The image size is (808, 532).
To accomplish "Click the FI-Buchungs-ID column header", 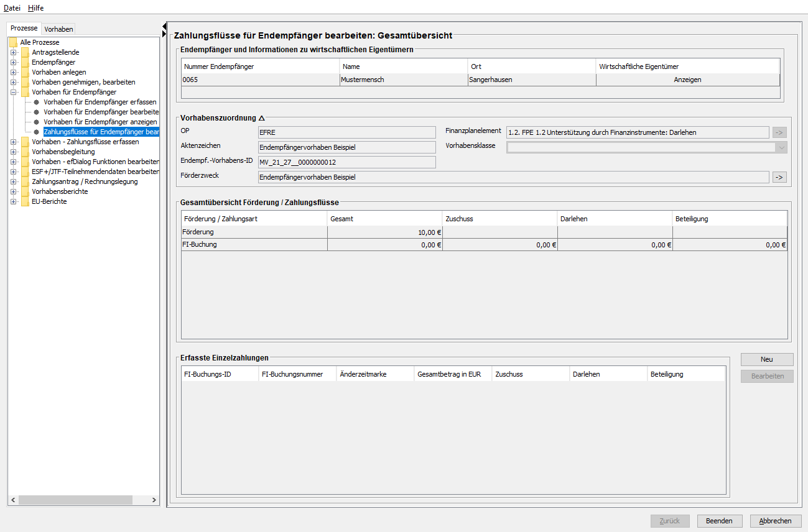I will pyautogui.click(x=220, y=374).
